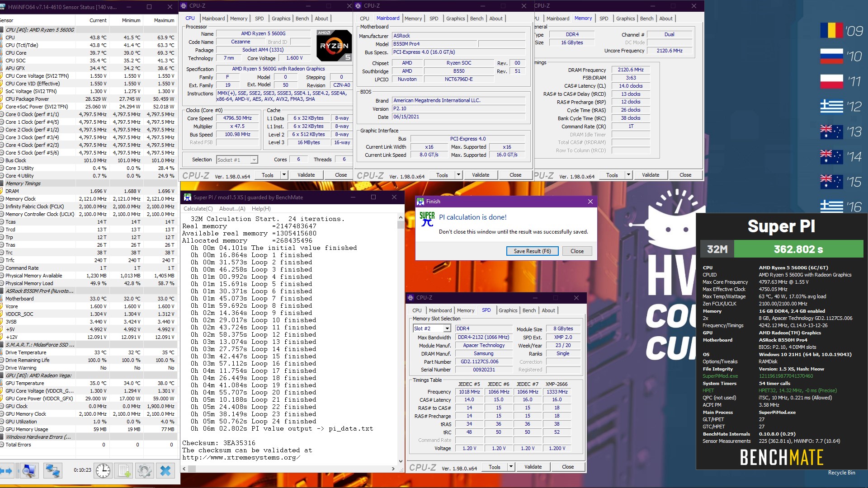This screenshot has height=488, width=868.
Task: Start logging with the sheet plus icon
Action: click(124, 471)
